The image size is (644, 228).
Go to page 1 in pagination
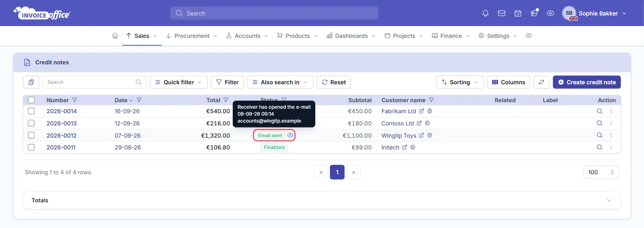click(x=337, y=172)
